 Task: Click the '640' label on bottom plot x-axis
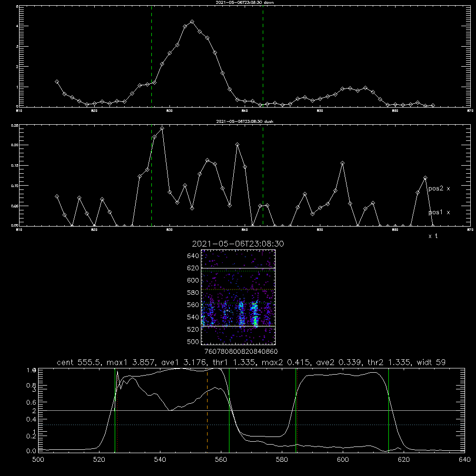coord(465,460)
